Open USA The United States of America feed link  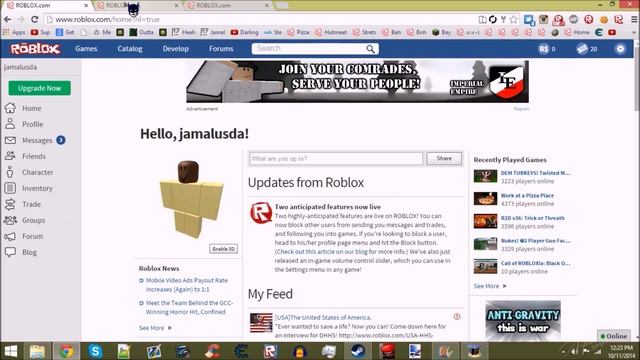coord(323,317)
